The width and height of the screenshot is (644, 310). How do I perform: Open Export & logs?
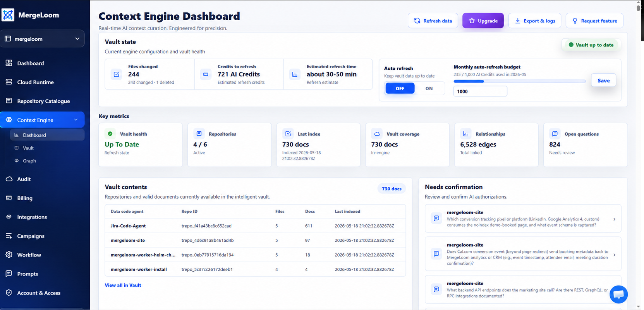pyautogui.click(x=535, y=21)
